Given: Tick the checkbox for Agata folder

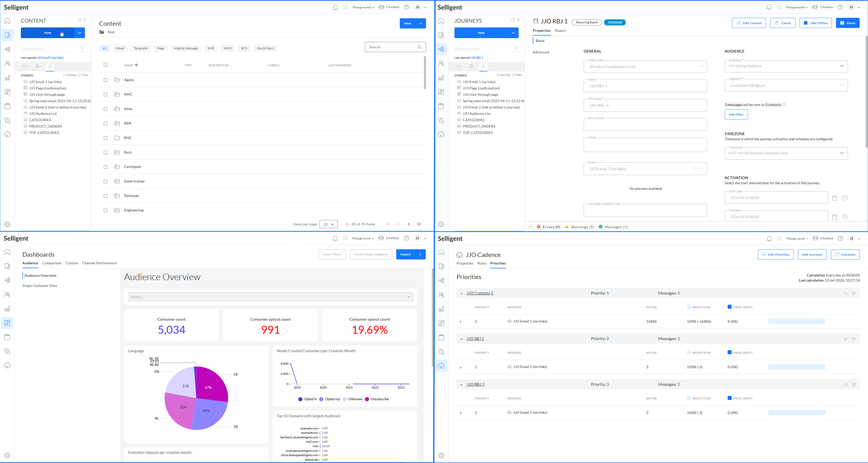Looking at the screenshot, I should [106, 80].
